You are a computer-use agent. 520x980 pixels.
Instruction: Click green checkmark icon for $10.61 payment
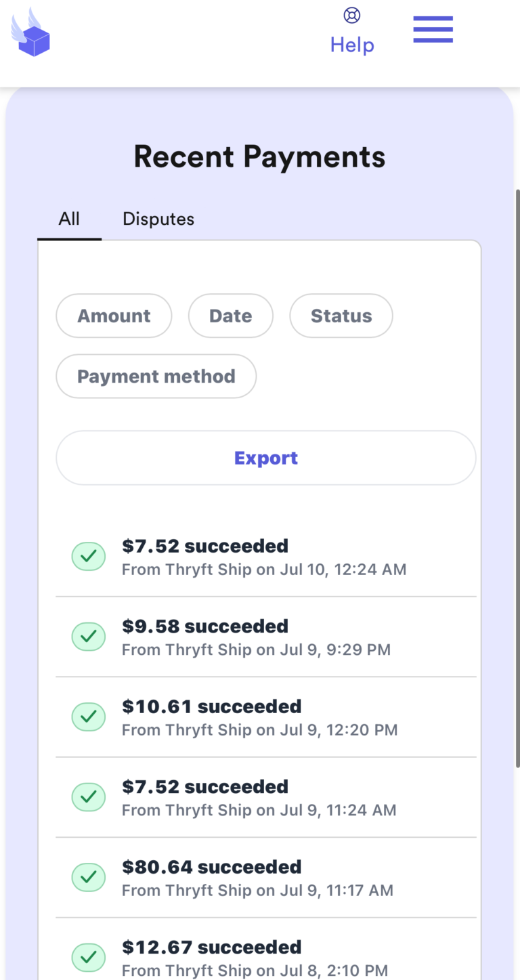point(89,717)
